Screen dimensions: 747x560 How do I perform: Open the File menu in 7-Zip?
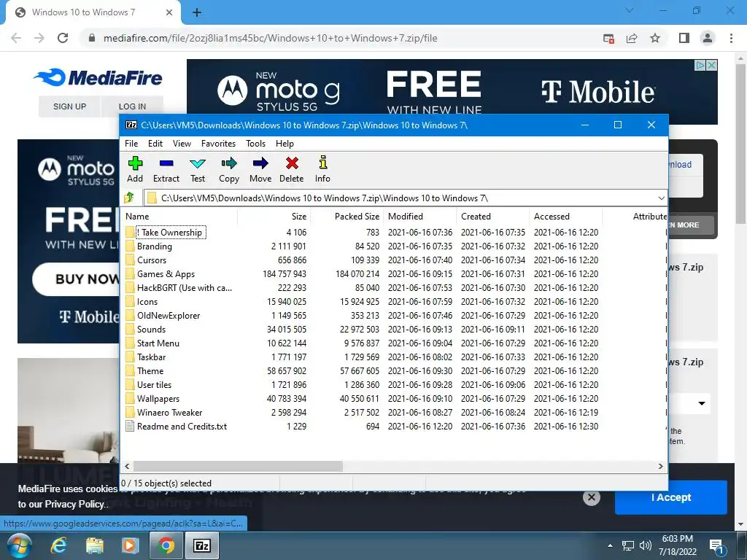coord(131,144)
